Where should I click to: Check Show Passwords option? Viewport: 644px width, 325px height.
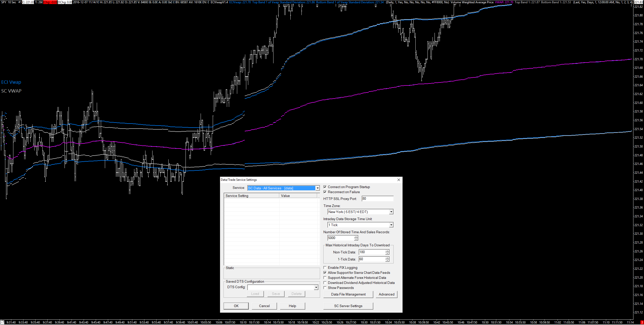[325, 288]
